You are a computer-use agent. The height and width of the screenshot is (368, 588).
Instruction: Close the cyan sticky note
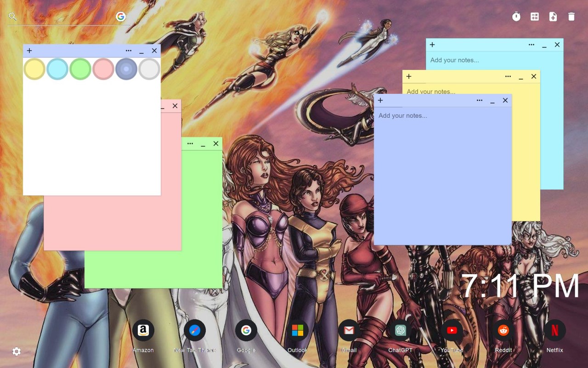pyautogui.click(x=557, y=45)
